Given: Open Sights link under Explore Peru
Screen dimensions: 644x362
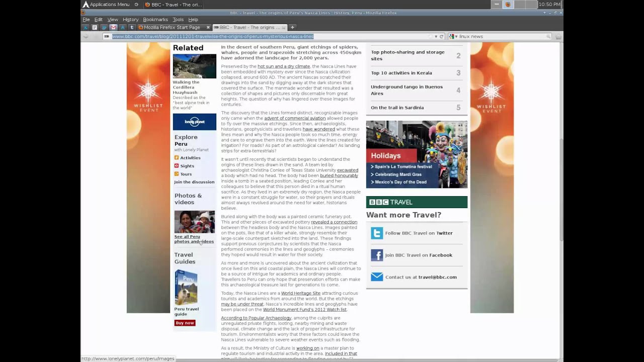Looking at the screenshot, I should pyautogui.click(x=187, y=166).
